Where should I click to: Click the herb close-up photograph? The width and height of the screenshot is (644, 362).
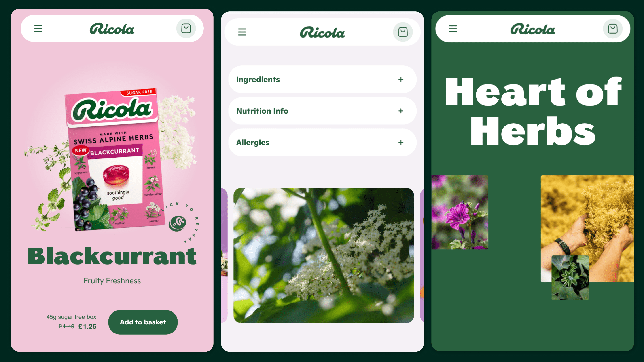322,255
